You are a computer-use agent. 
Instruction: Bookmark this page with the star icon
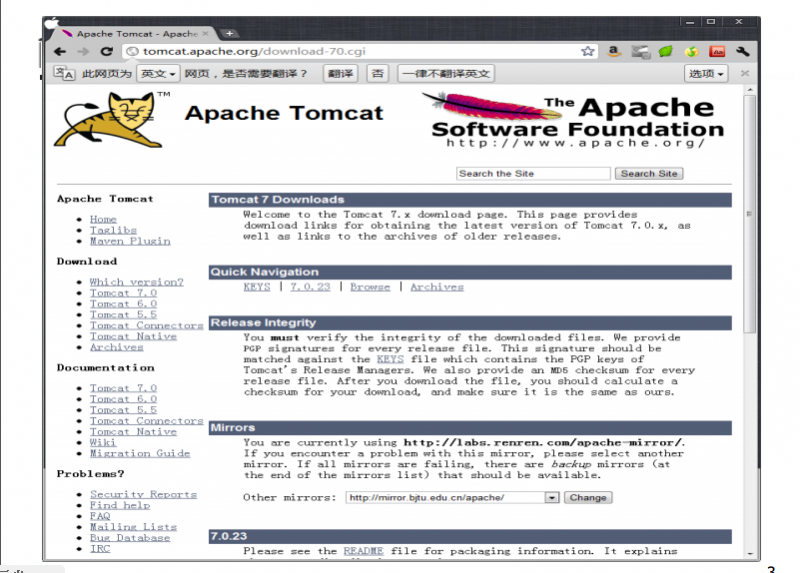tap(588, 51)
